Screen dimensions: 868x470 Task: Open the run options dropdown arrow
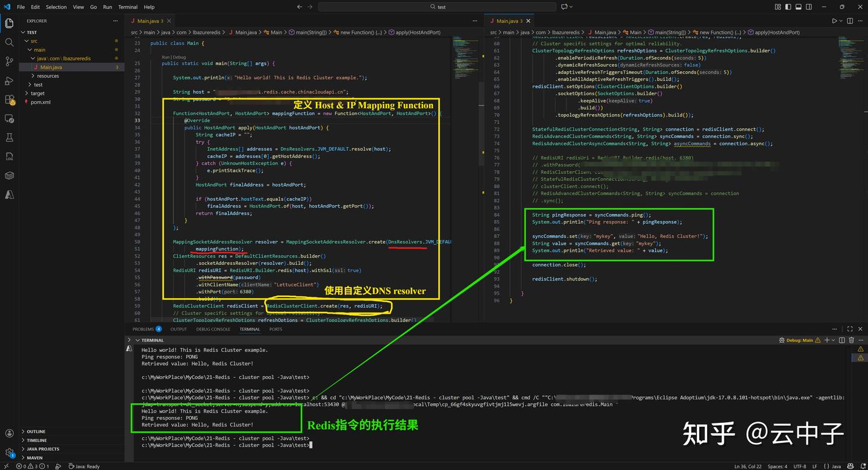841,21
